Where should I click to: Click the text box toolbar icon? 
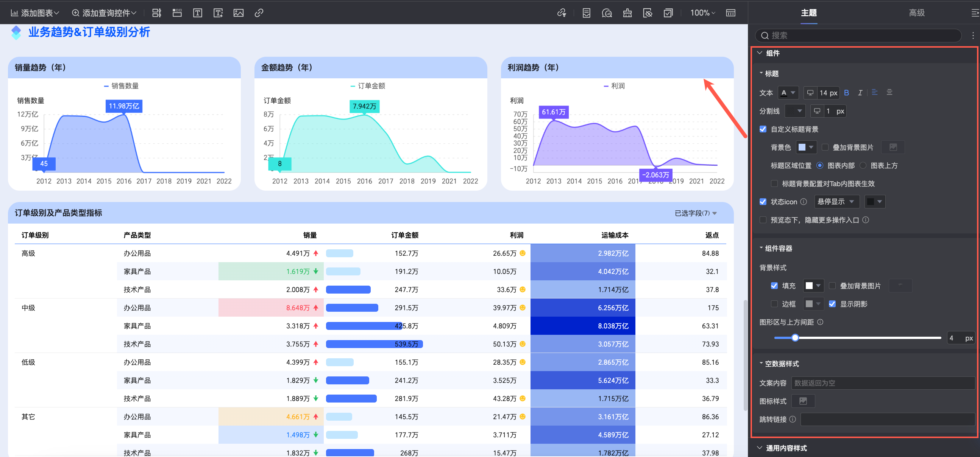point(197,13)
